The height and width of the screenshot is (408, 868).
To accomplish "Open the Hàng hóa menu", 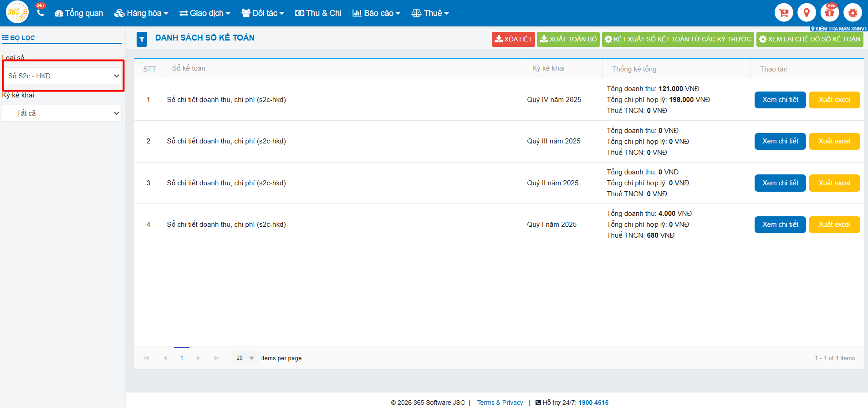I will (x=142, y=13).
